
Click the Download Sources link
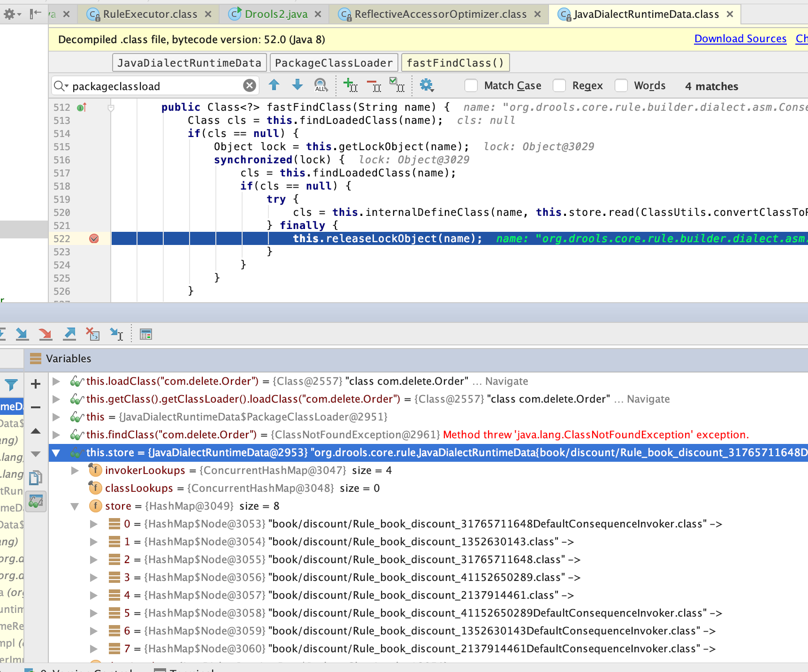[x=740, y=38]
